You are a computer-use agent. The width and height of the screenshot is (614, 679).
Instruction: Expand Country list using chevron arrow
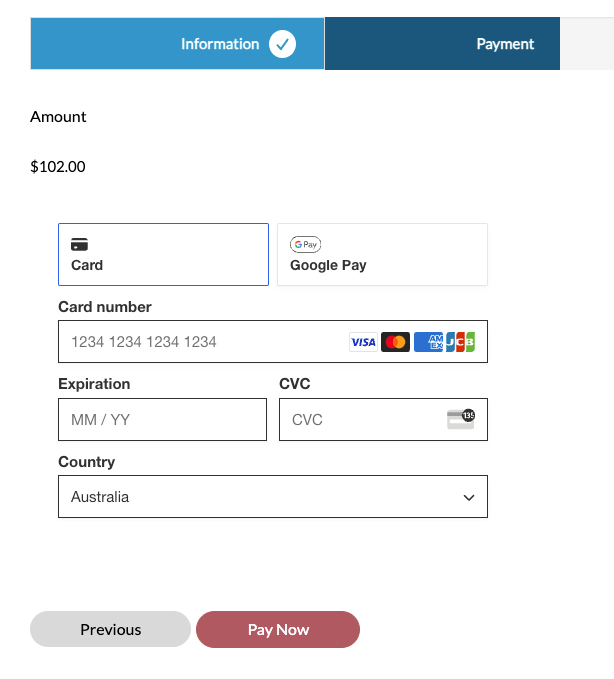click(468, 497)
